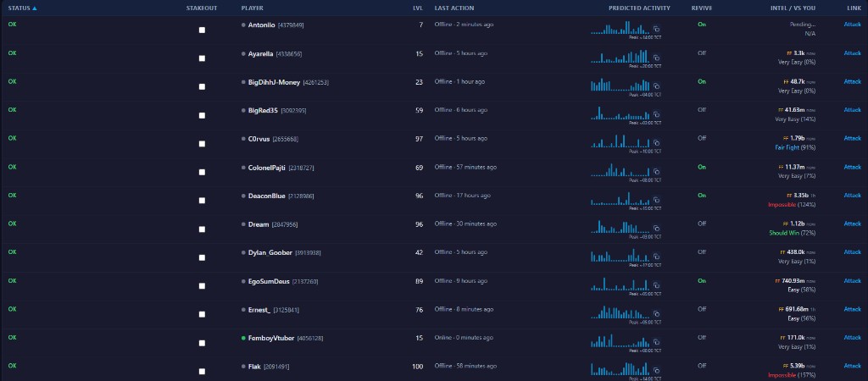This screenshot has height=381, width=868.
Task: Open Attack link for Dream
Action: [853, 224]
